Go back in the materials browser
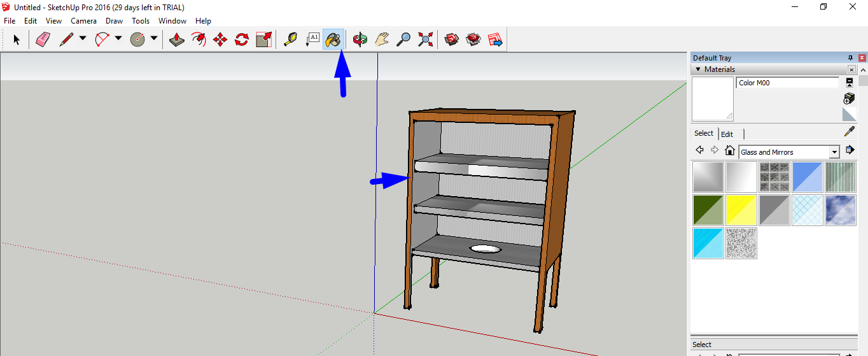Image resolution: width=868 pixels, height=356 pixels. click(699, 150)
